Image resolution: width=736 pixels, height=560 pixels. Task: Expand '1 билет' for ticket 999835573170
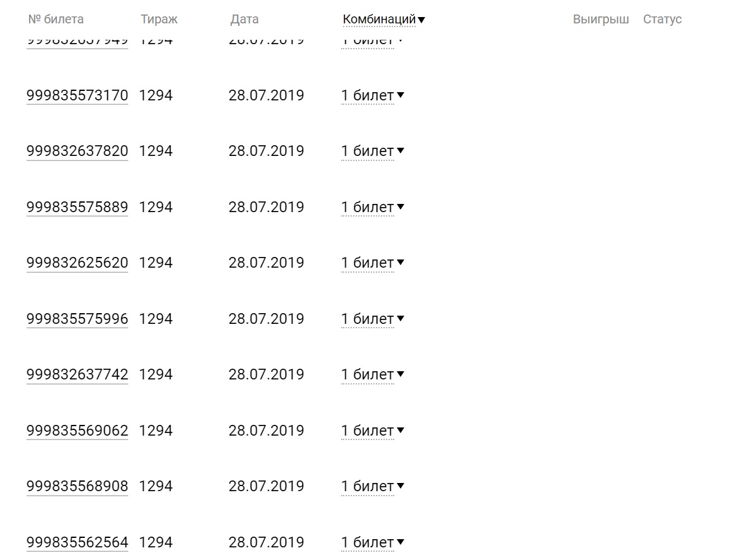[372, 96]
